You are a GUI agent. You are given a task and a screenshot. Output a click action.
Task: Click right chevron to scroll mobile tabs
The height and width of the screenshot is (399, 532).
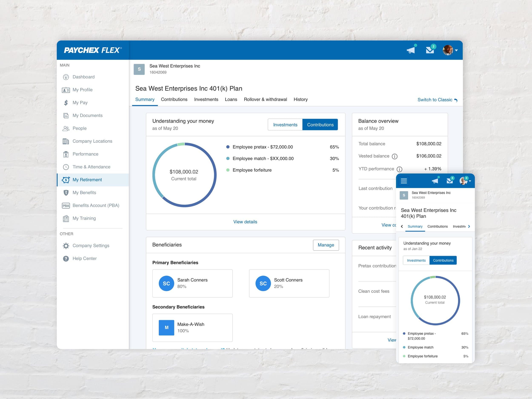coord(469,227)
